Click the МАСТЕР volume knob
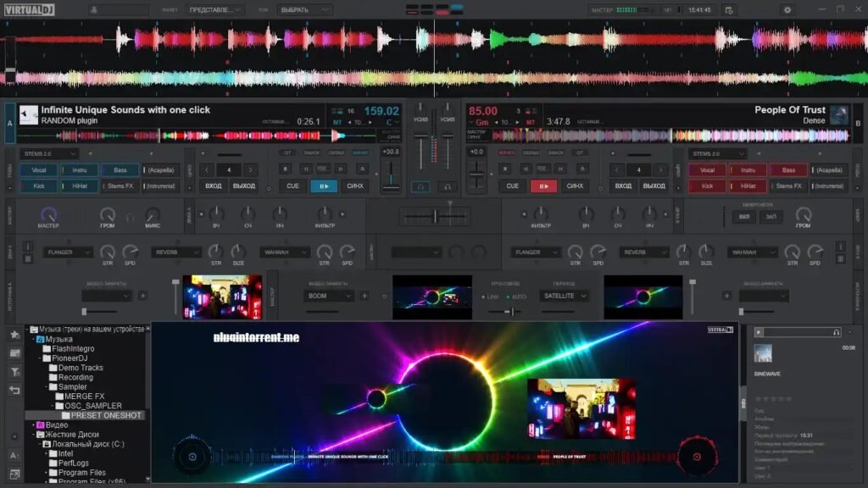The width and height of the screenshot is (868, 488). 48,214
